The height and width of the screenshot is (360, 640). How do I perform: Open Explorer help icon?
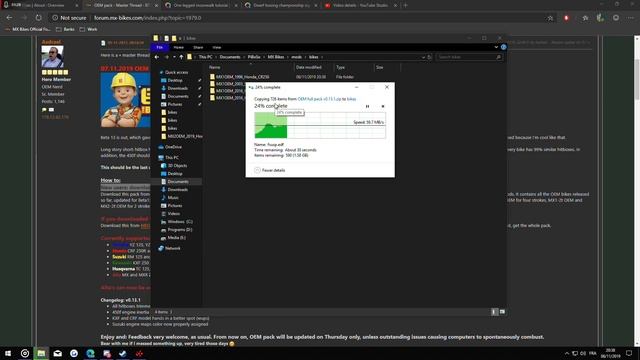coord(504,47)
